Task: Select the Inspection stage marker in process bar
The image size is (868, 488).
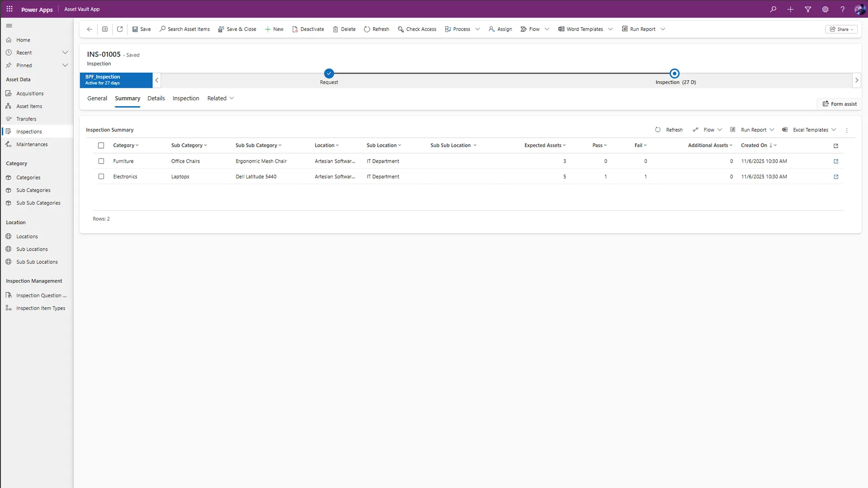Action: click(x=674, y=73)
